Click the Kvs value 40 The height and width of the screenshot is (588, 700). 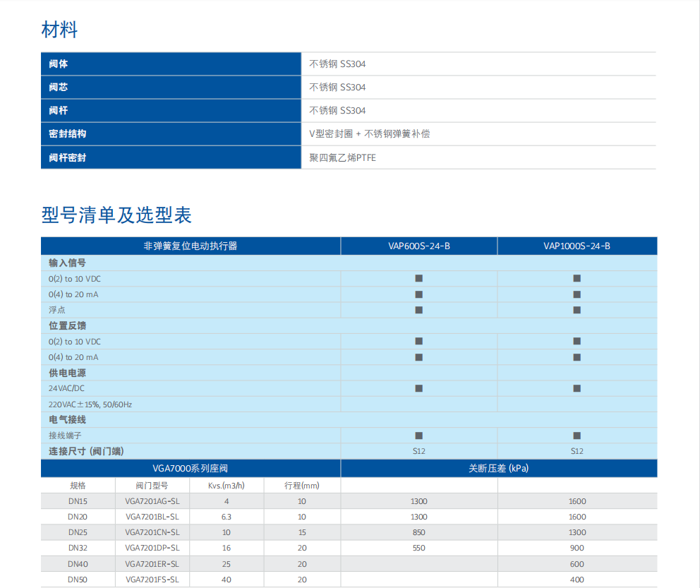pyautogui.click(x=227, y=580)
